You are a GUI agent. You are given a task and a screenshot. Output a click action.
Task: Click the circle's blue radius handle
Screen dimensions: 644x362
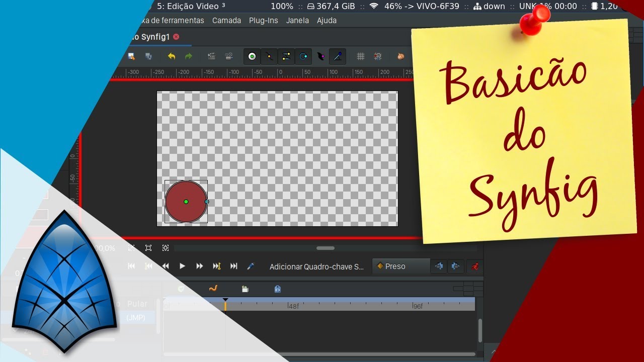point(207,202)
